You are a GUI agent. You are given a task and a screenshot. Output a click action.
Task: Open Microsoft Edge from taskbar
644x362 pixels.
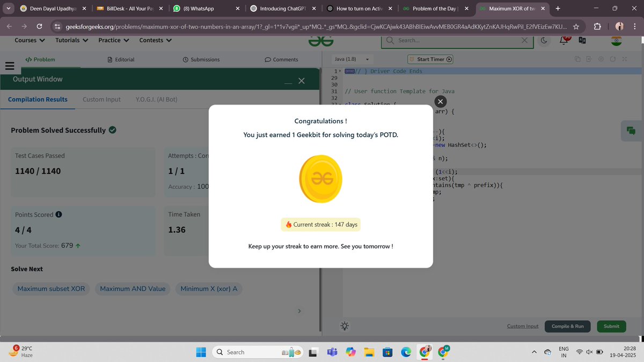(406, 352)
